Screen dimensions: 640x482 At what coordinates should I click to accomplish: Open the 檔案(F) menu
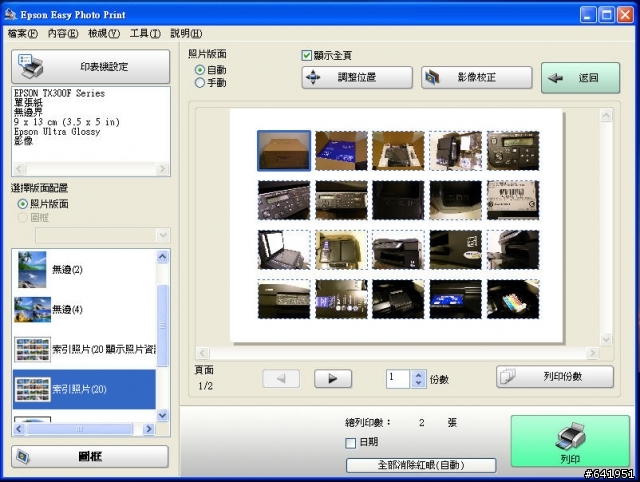[x=23, y=33]
